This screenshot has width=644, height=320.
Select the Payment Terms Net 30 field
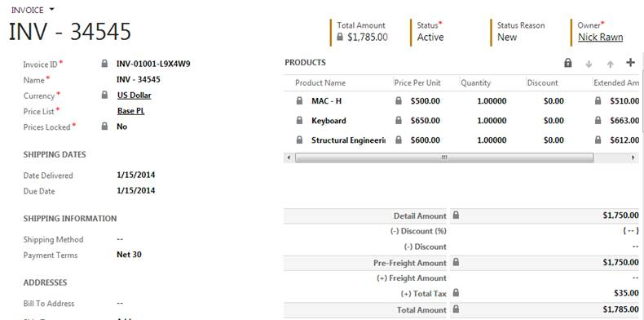129,255
